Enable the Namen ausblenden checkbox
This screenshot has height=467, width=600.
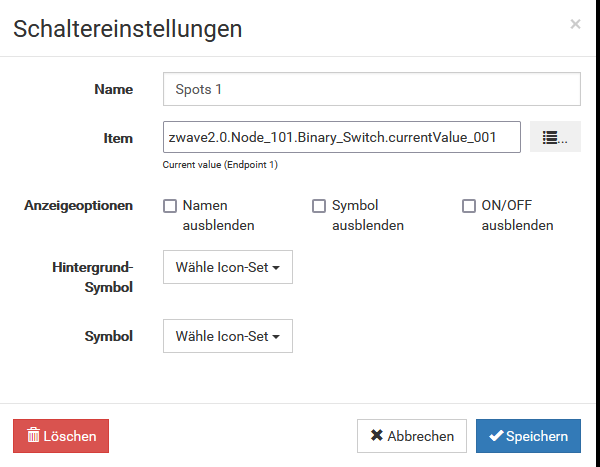[170, 206]
